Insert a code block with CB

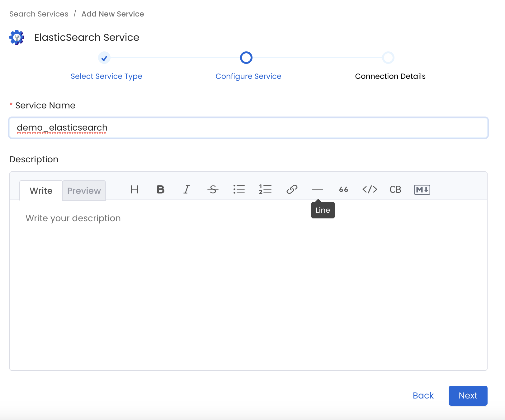tap(395, 189)
